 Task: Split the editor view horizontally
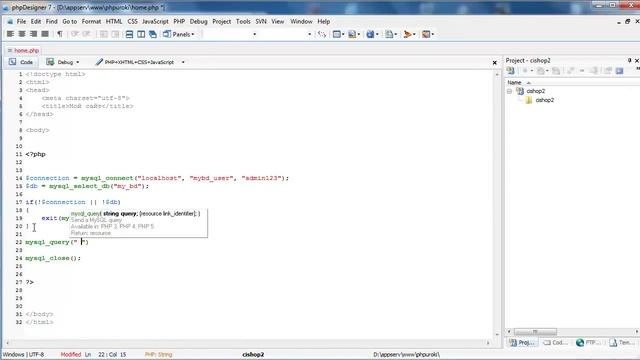click(129, 34)
